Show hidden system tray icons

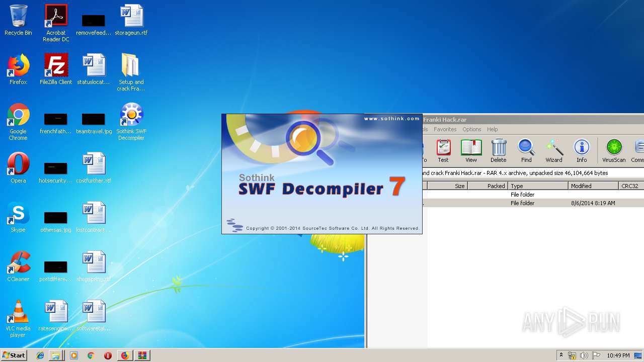coord(561,355)
